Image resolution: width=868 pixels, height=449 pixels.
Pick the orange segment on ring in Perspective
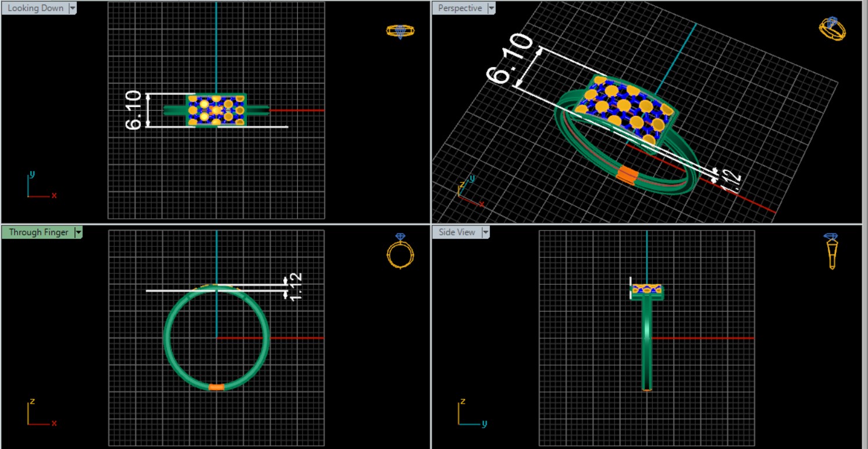(x=627, y=174)
